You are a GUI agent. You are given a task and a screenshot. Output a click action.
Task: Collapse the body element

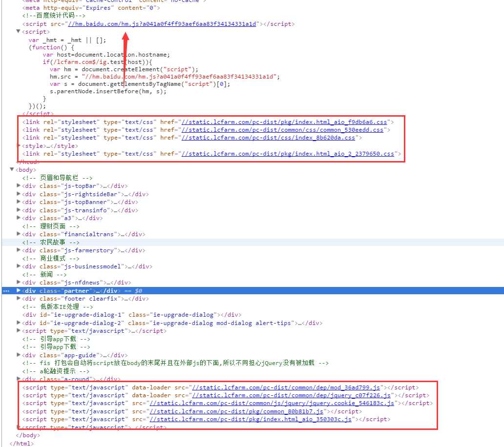pos(12,169)
